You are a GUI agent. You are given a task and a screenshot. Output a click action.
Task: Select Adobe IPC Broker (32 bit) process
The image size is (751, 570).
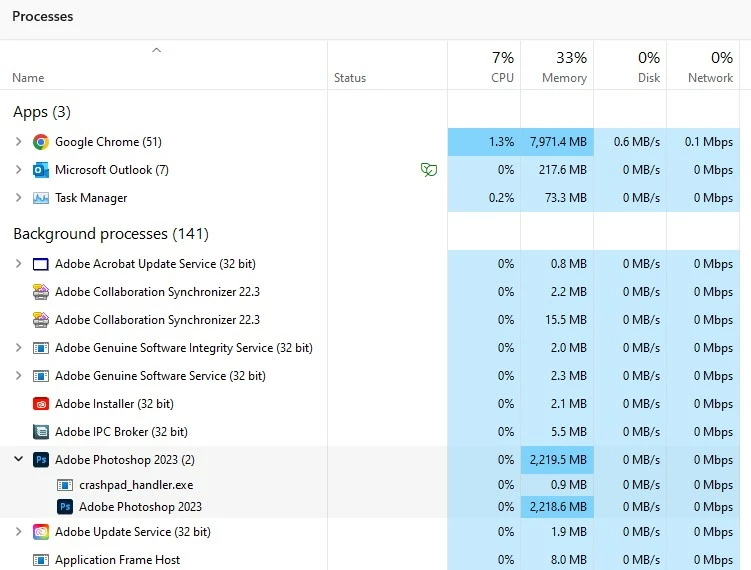121,432
